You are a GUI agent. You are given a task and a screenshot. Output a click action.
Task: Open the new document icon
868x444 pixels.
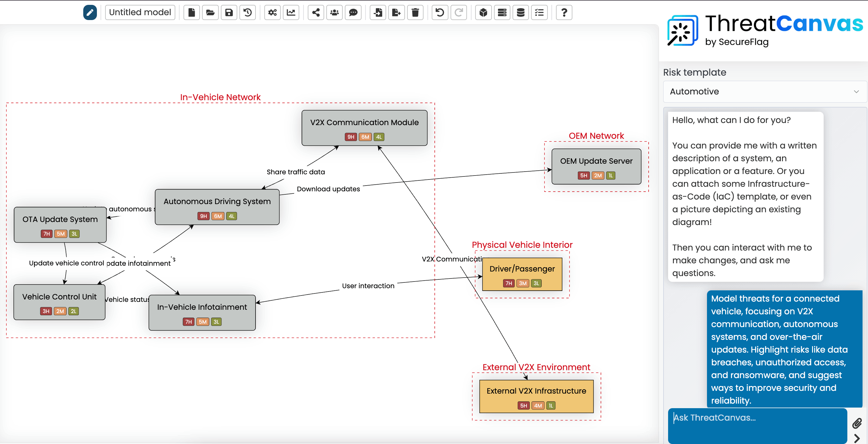(x=192, y=12)
